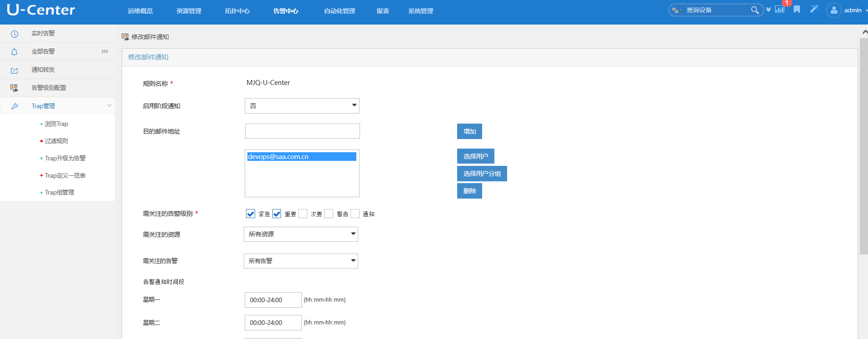Click the 星期一 time range field
This screenshot has width=868, height=339.
273,300
